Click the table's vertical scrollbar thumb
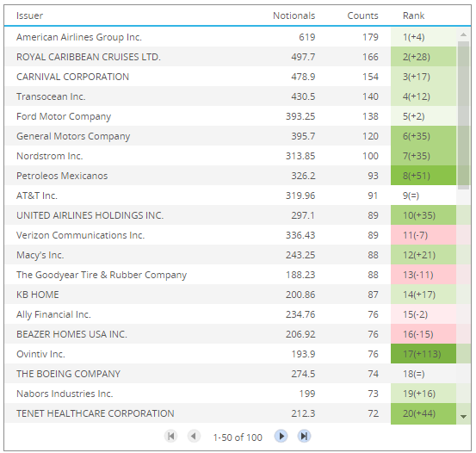The image size is (476, 453). tap(464, 115)
